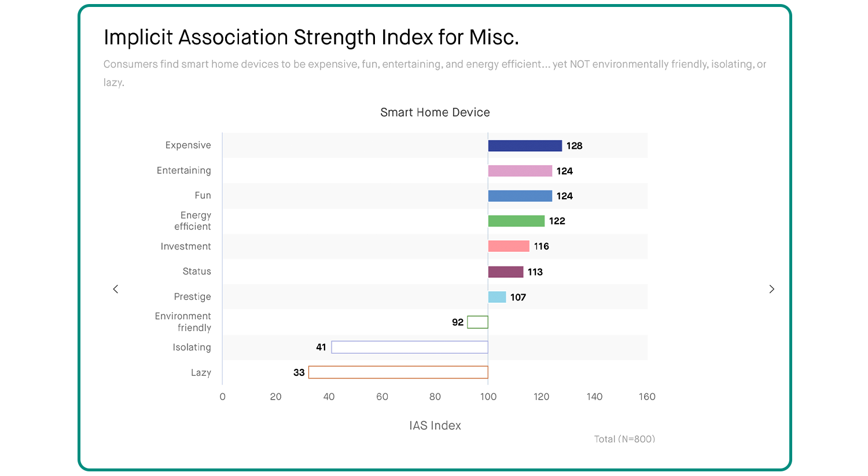
Task: Click the outlined Isolating bar
Action: [410, 347]
